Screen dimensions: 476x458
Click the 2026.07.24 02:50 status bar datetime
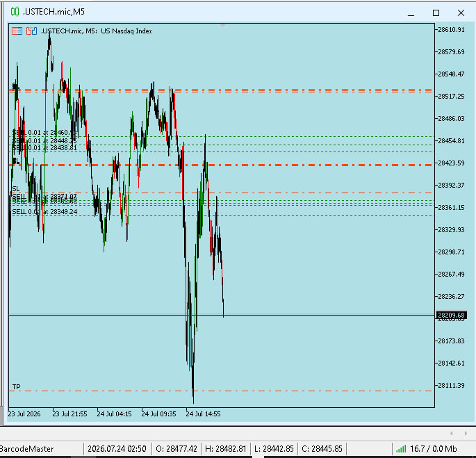pyautogui.click(x=117, y=448)
